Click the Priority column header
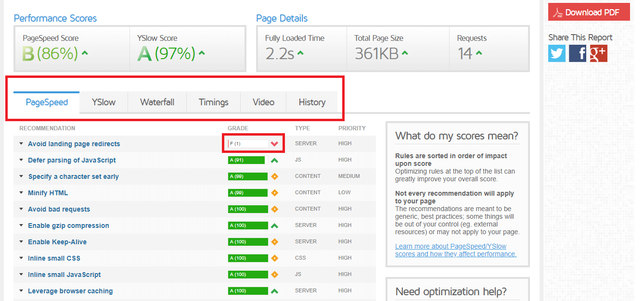Viewport: 644px width, 301px height. (x=352, y=128)
